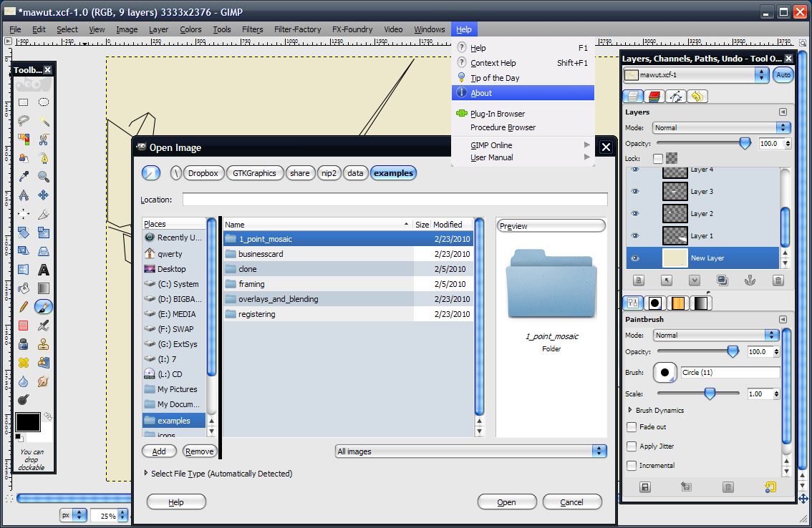
Task: Hide Layer 1 with its eye icon
Action: (x=635, y=236)
